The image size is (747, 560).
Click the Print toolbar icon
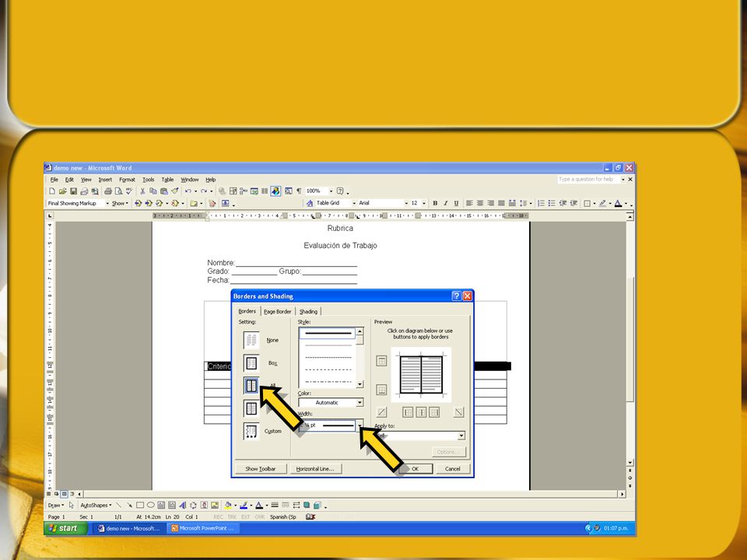(108, 191)
